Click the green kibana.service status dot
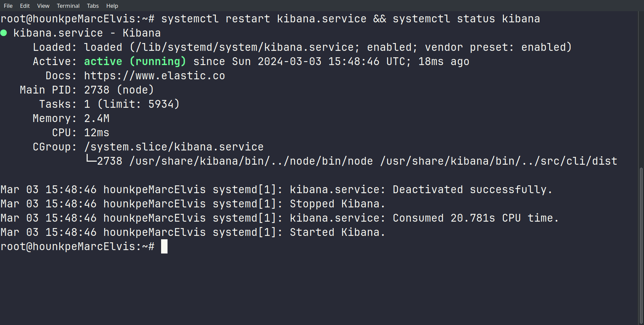The height and width of the screenshot is (325, 644). (x=4, y=33)
